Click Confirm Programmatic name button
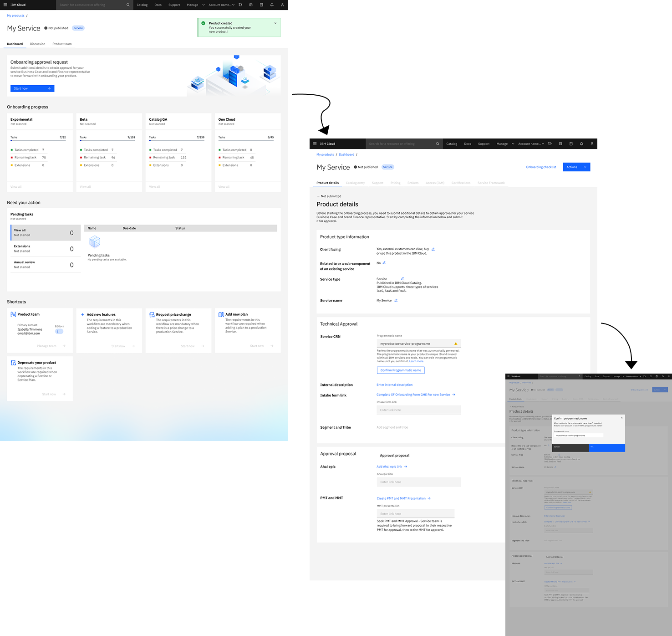The width and height of the screenshot is (672, 636). point(401,370)
